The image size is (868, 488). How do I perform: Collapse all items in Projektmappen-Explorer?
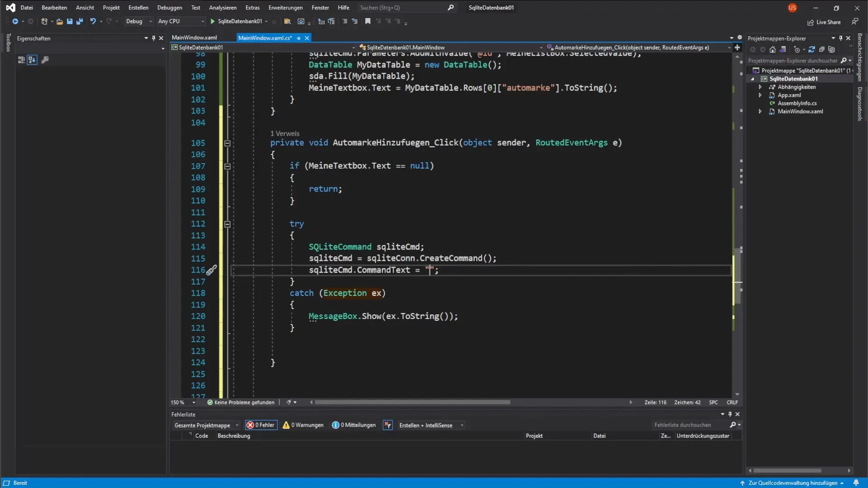click(822, 50)
